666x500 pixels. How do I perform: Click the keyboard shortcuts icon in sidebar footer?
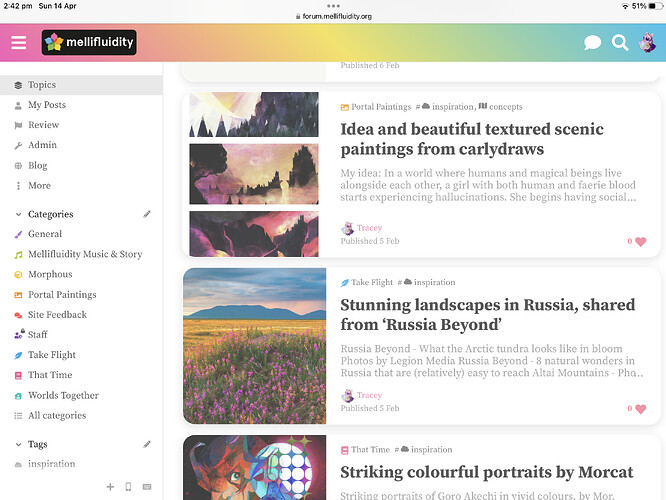[147, 486]
